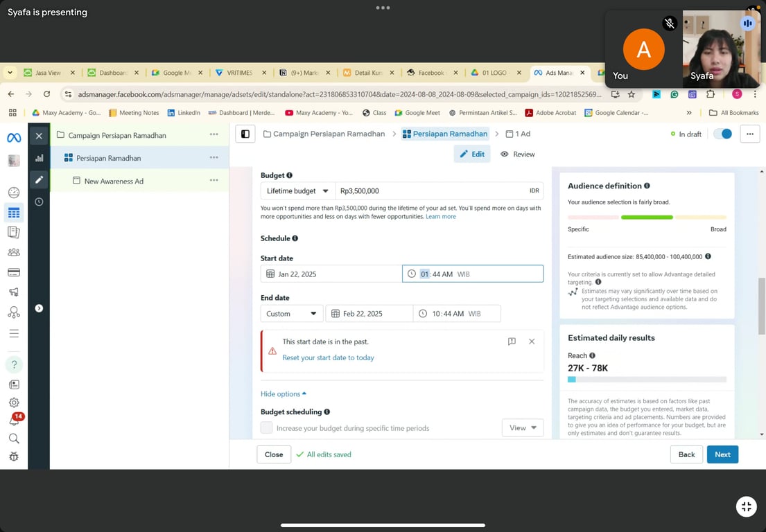Show info for Audience definition
The image size is (766, 532).
(647, 186)
